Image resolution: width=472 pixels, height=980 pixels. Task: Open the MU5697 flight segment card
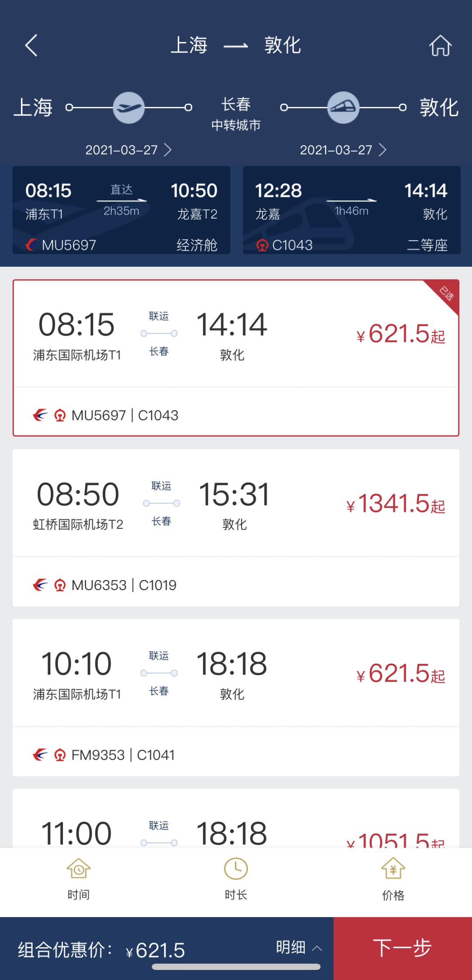[x=121, y=210]
